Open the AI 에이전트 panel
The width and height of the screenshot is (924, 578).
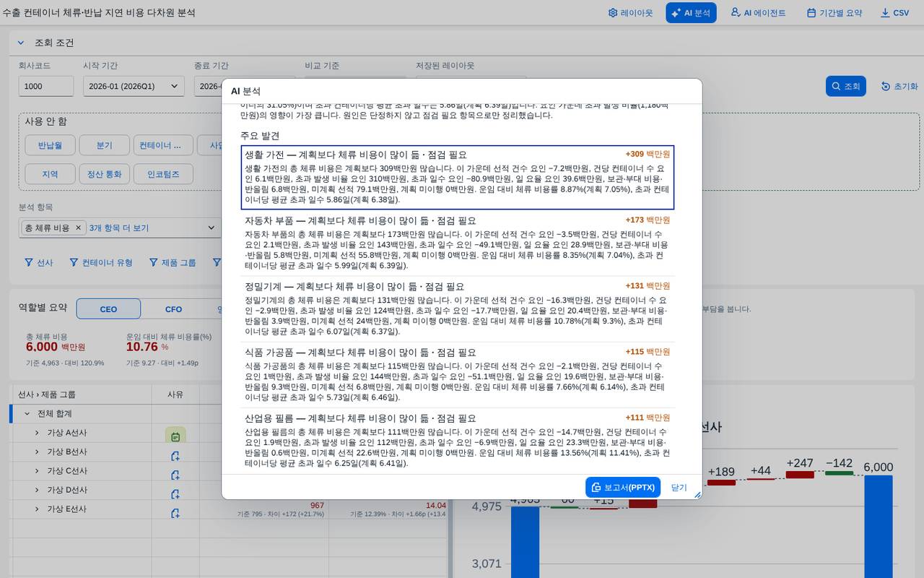pyautogui.click(x=758, y=13)
